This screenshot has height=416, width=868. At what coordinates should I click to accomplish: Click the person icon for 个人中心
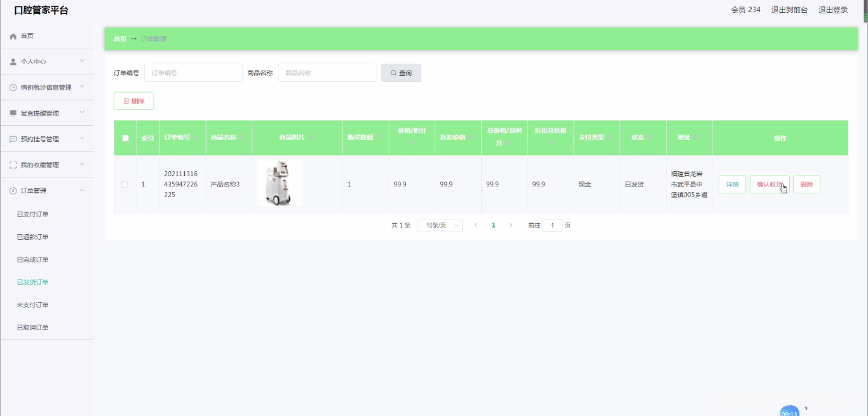[13, 62]
